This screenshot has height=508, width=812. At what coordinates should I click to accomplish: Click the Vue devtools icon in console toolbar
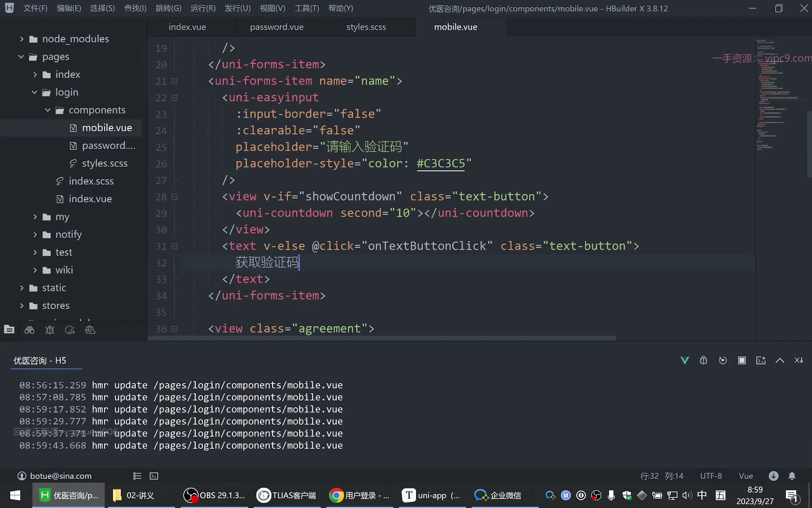[x=685, y=360]
